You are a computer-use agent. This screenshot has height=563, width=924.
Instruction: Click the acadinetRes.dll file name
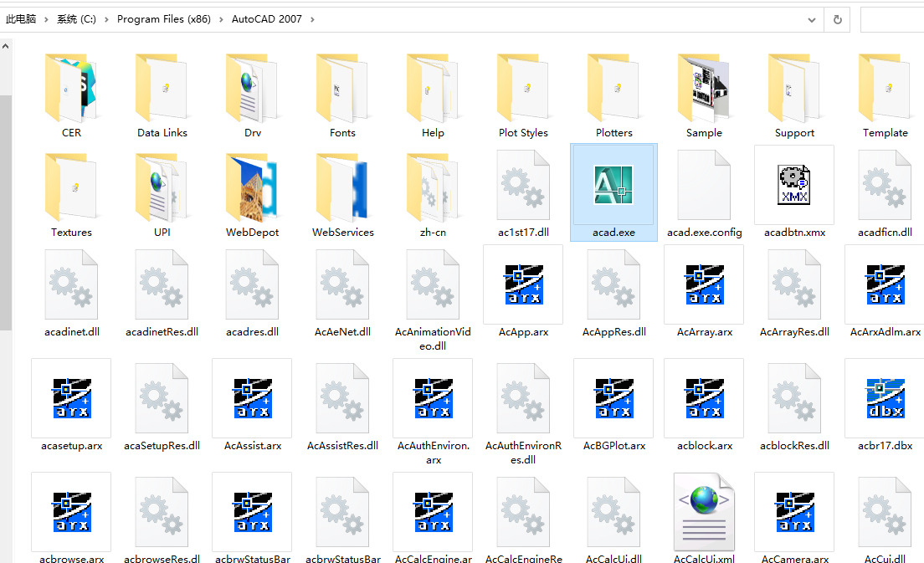(162, 332)
